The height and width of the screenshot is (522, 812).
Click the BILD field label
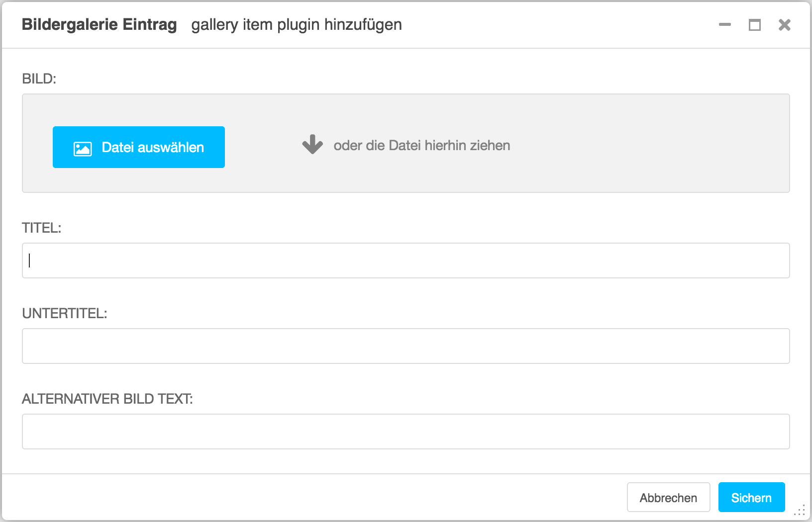(x=39, y=79)
